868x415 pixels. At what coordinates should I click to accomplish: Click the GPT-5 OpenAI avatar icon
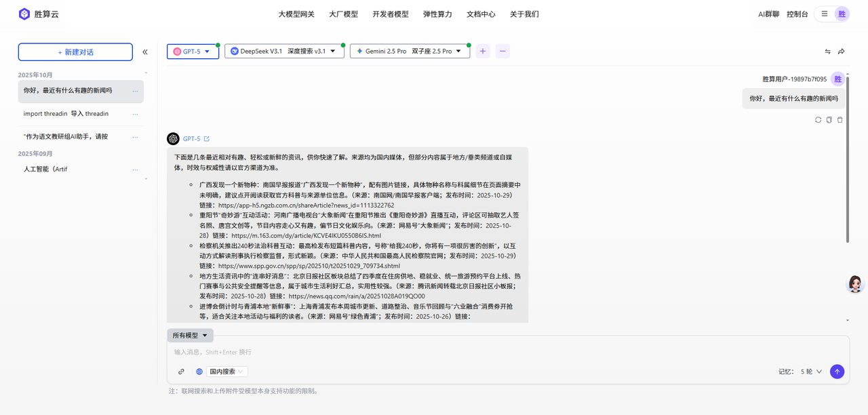pyautogui.click(x=174, y=138)
